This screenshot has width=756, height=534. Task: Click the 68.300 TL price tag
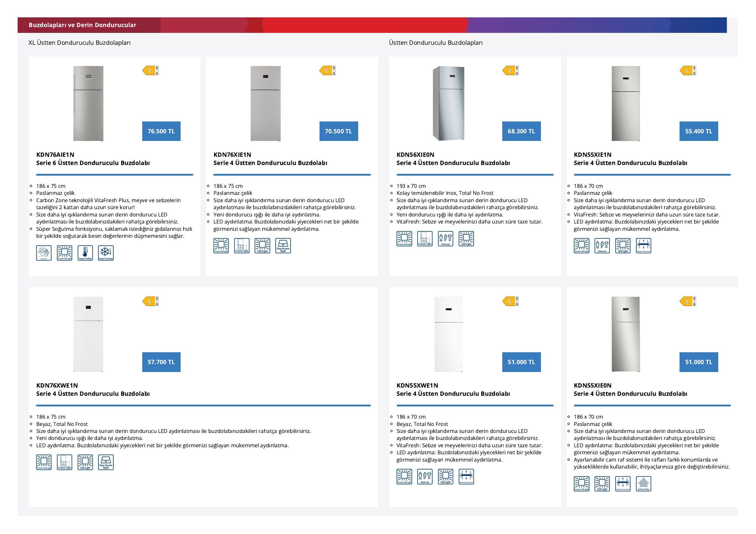[521, 131]
